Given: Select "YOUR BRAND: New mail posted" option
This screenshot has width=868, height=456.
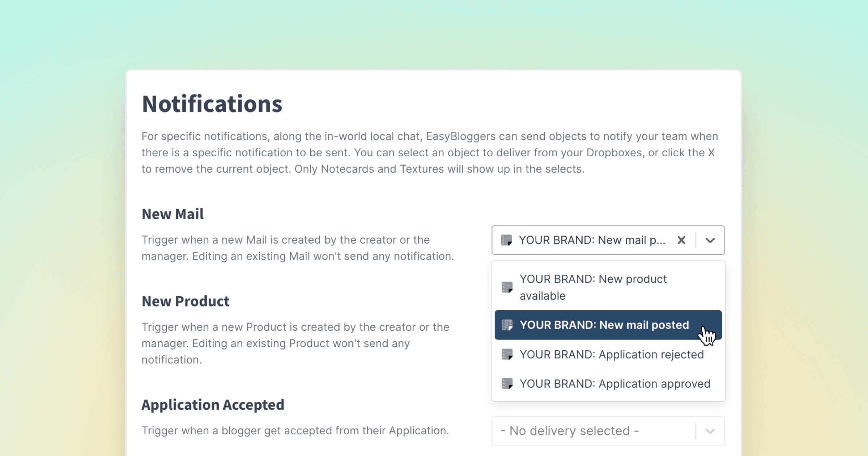Looking at the screenshot, I should point(604,325).
